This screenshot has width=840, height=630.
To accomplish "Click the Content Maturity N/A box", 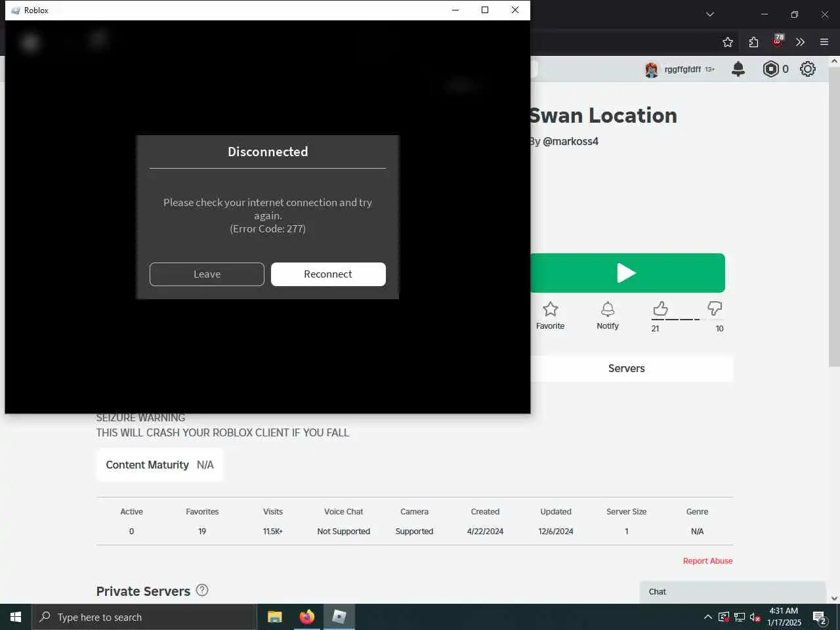I will pos(159,465).
